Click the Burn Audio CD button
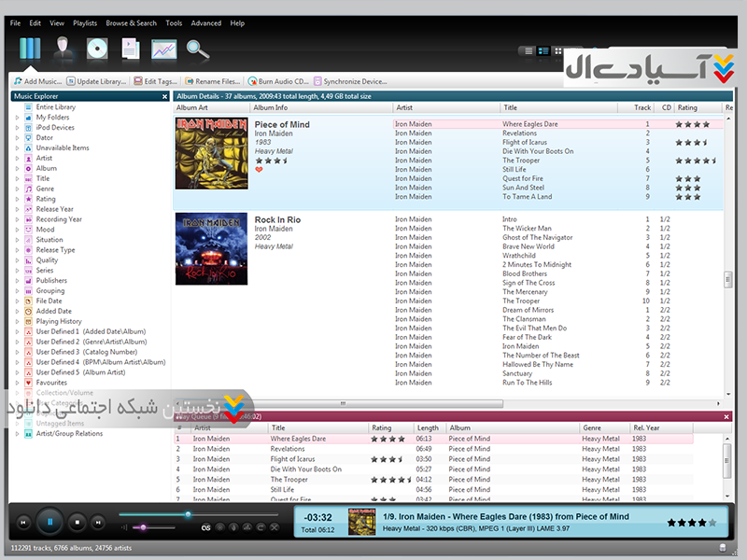This screenshot has width=747, height=560. click(x=279, y=81)
